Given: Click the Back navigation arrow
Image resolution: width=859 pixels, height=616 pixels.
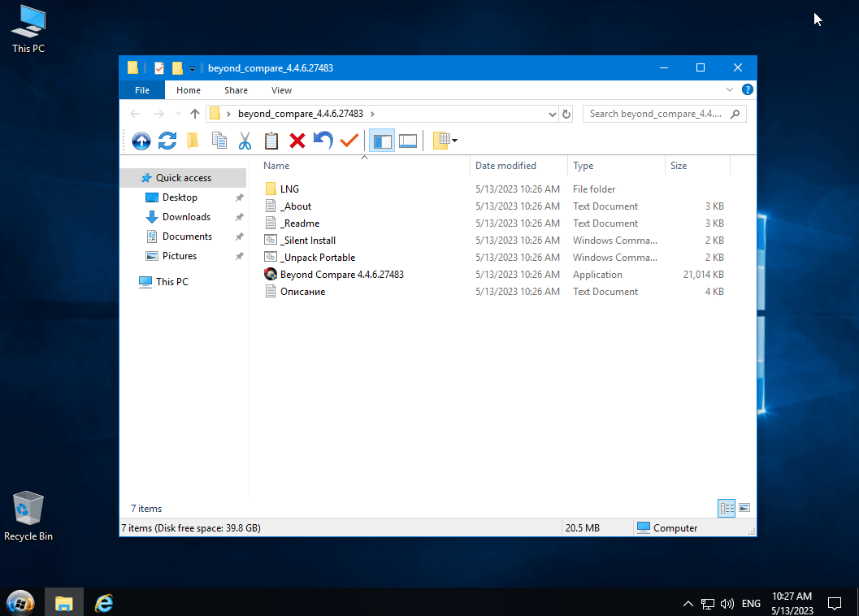Looking at the screenshot, I should (136, 114).
